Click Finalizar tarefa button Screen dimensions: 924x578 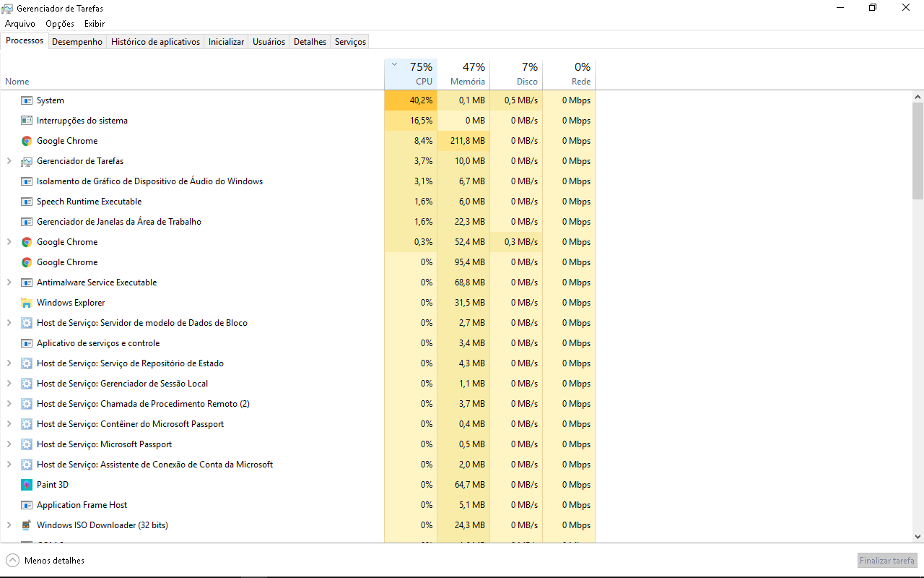tap(887, 561)
